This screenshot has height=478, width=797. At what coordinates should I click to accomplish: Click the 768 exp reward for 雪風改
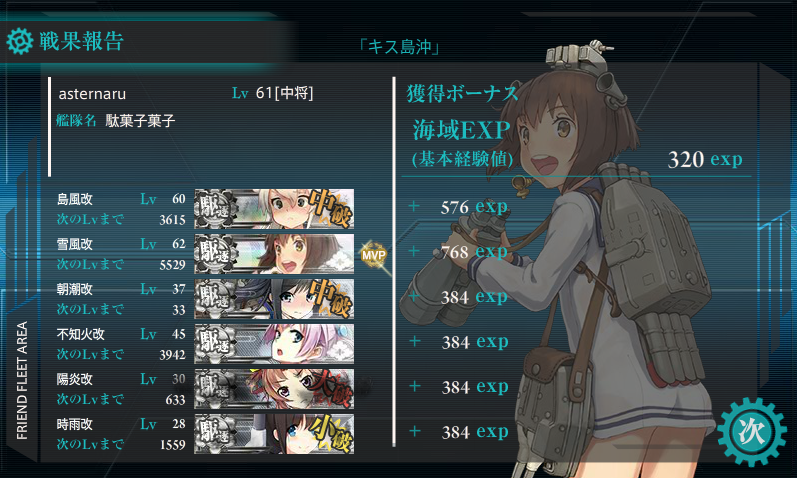tap(474, 251)
